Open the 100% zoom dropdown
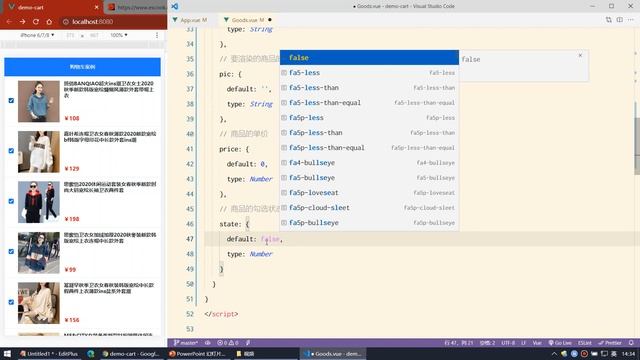Screen dimensions: 640x360 (118, 36)
